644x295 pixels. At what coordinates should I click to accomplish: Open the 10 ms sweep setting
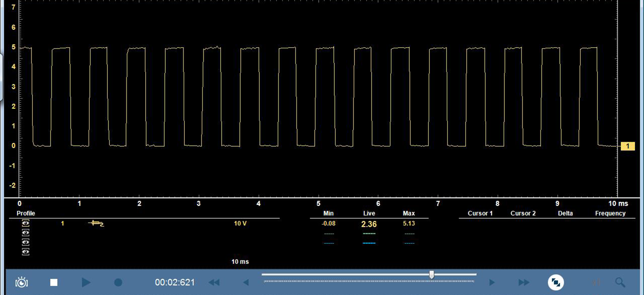tap(240, 262)
